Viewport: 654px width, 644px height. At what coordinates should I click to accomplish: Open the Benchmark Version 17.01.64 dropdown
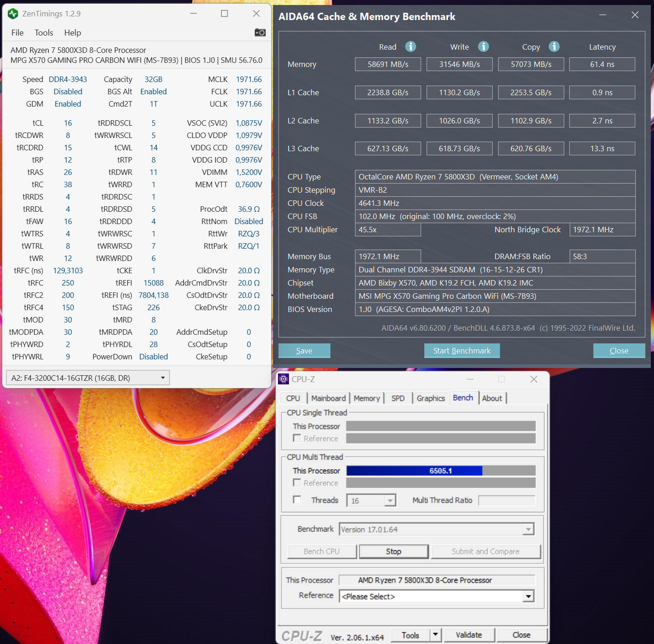[x=529, y=529]
